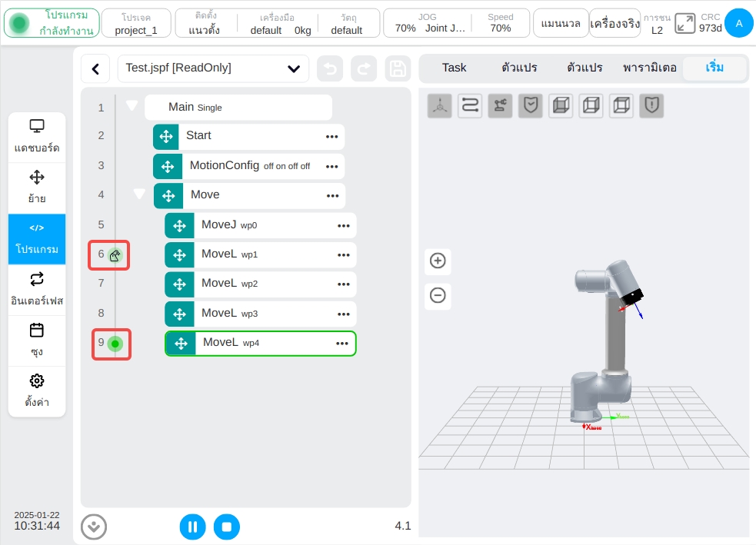
Task: Toggle the edit marker on line 6
Action: pos(115,255)
